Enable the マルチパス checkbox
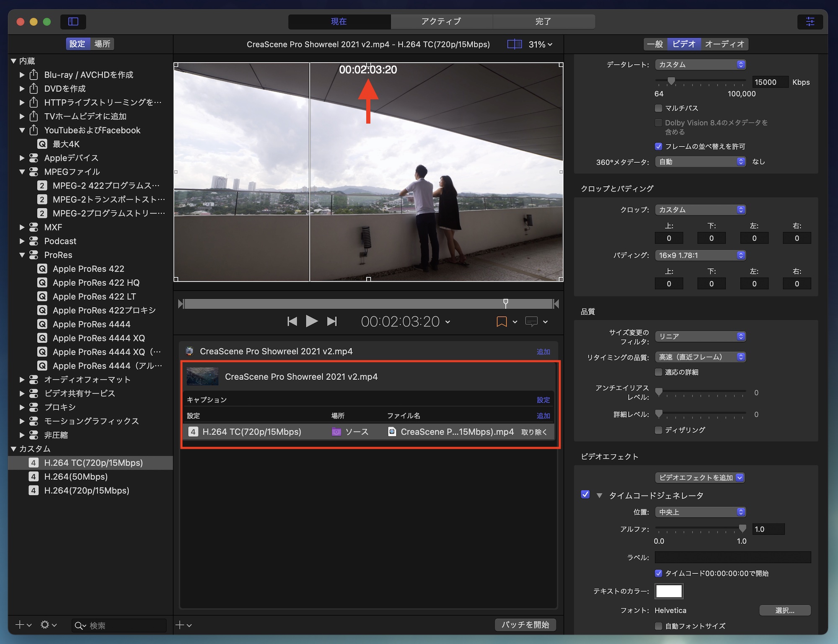This screenshot has height=644, width=838. pyautogui.click(x=658, y=108)
